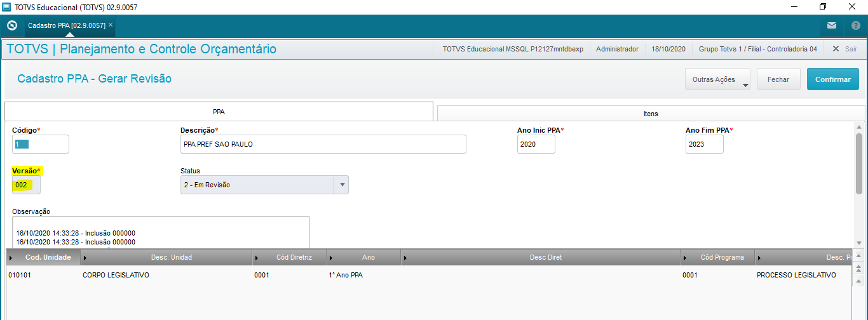Screen dimensions: 868x320
Task: Open the Outras Ações dropdown
Action: point(718,79)
